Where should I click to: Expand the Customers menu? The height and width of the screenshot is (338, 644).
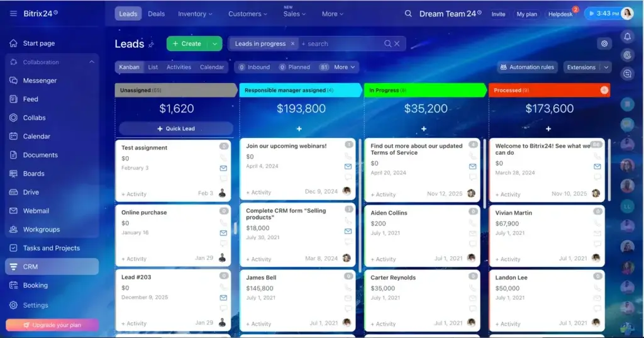[248, 14]
